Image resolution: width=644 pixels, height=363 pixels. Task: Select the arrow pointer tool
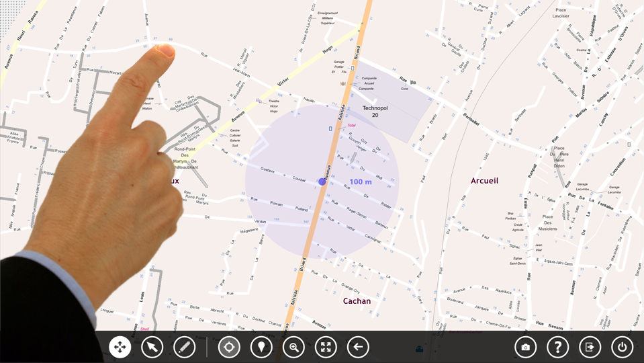click(152, 347)
